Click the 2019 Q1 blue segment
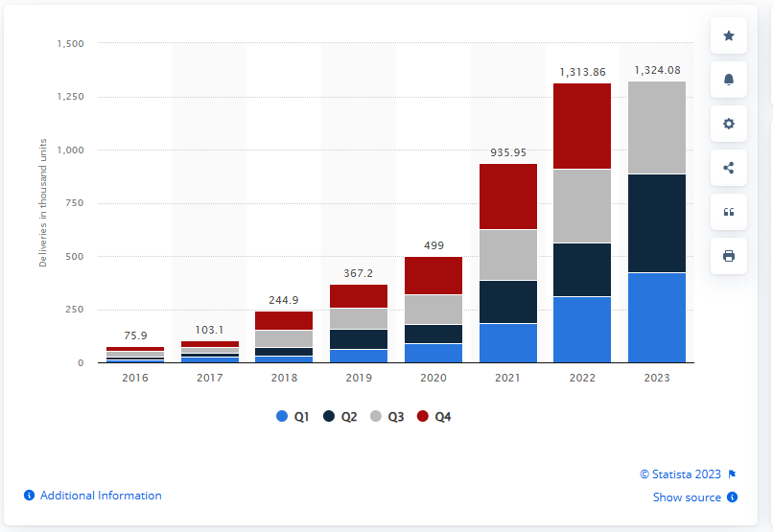The image size is (773, 532). point(359,357)
